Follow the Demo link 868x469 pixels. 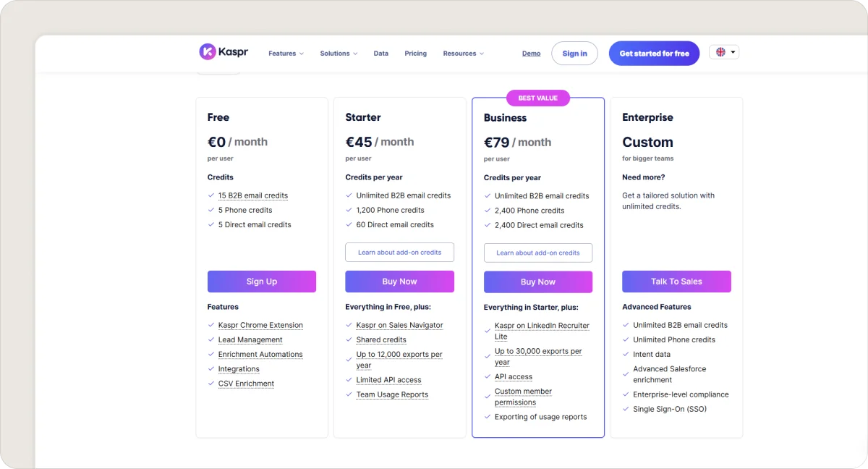[532, 54]
